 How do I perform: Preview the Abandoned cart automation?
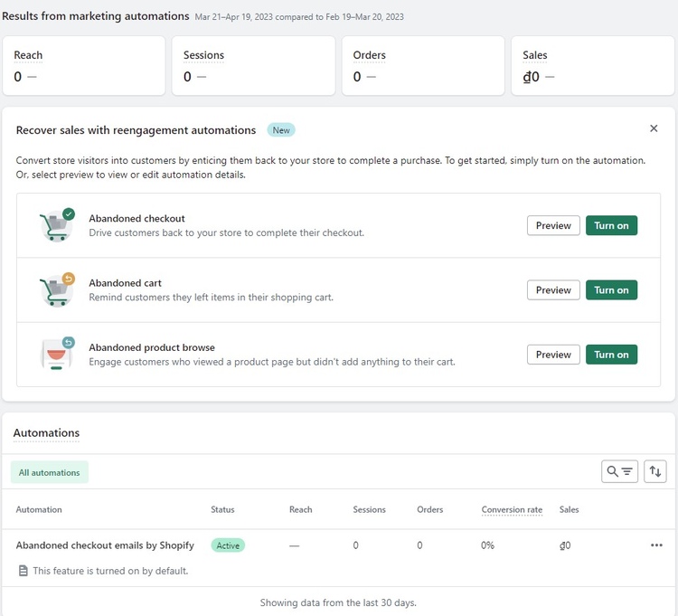pos(553,289)
